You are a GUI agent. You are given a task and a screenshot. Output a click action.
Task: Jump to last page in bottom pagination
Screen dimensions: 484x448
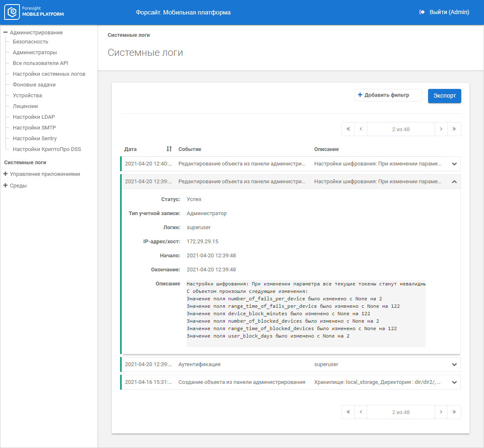tap(454, 412)
